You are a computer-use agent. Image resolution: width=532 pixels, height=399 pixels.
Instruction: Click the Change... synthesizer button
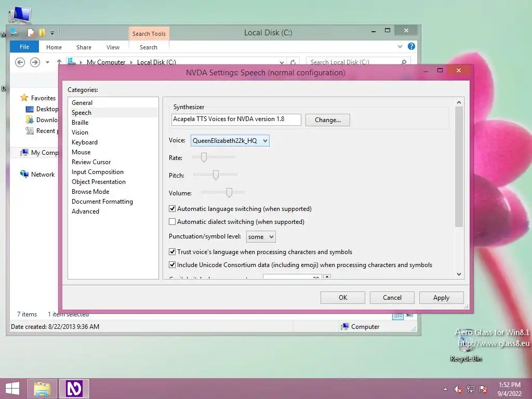(327, 120)
